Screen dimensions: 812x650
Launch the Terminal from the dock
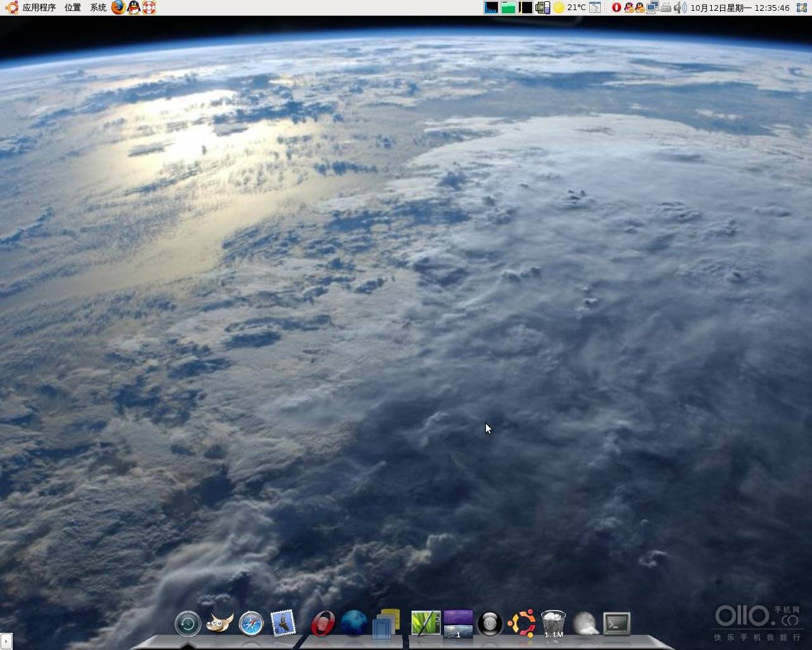pos(617,623)
